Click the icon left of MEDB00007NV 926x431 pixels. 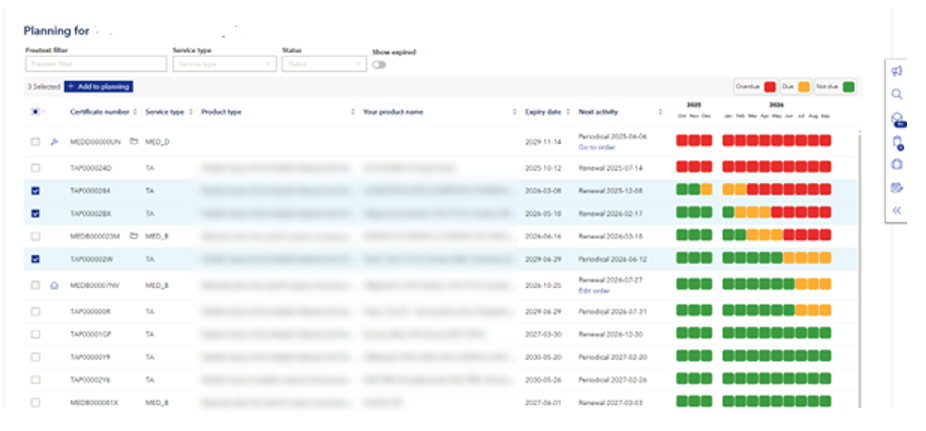pyautogui.click(x=54, y=286)
